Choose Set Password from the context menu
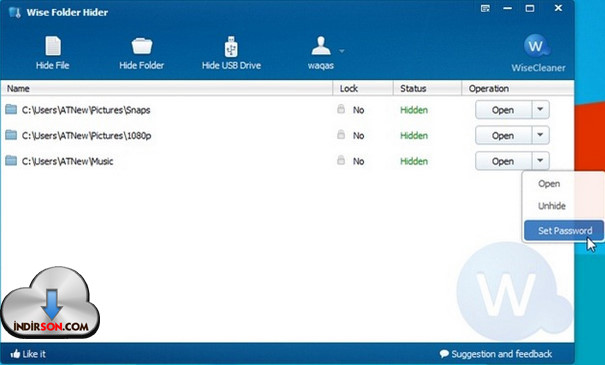This screenshot has height=365, width=605. click(x=564, y=230)
